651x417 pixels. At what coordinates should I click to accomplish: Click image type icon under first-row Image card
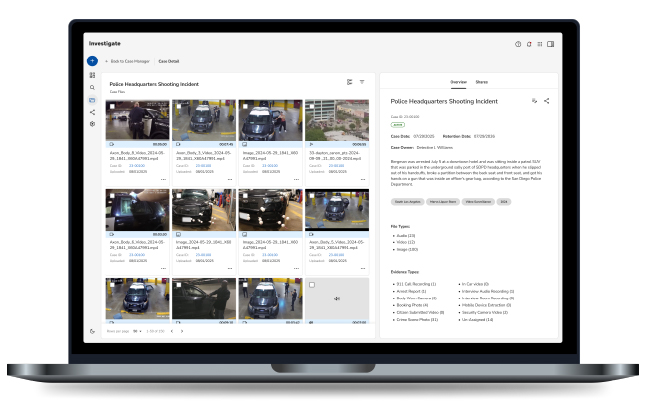pos(245,144)
